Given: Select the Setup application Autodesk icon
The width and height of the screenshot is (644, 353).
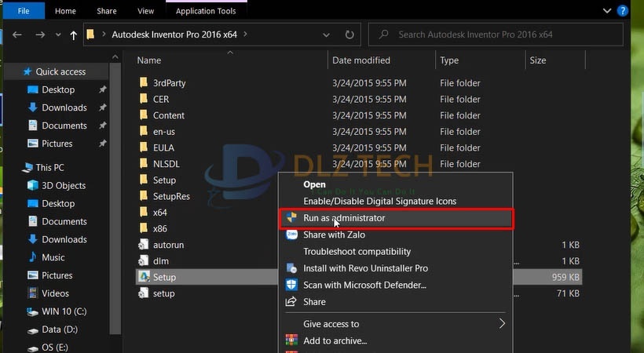Looking at the screenshot, I should [144, 277].
